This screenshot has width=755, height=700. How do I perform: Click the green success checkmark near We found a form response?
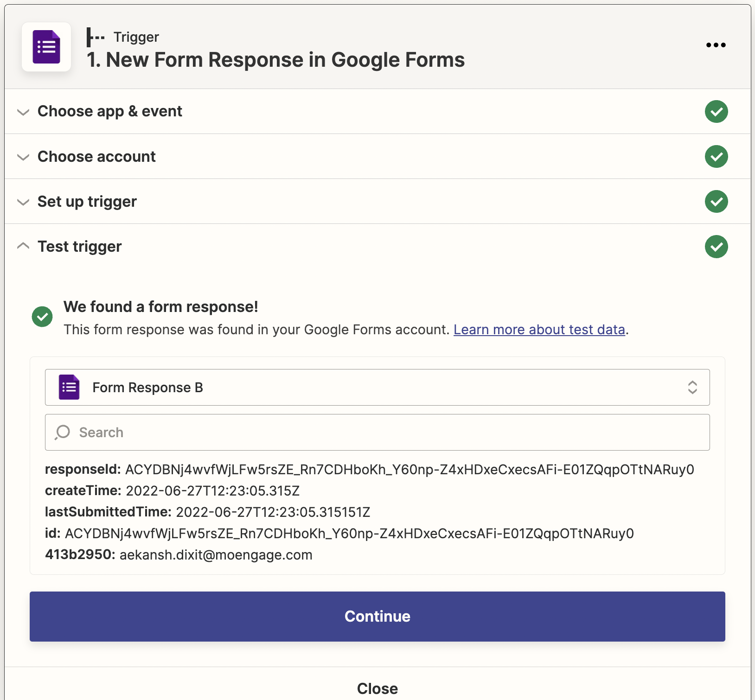point(42,317)
